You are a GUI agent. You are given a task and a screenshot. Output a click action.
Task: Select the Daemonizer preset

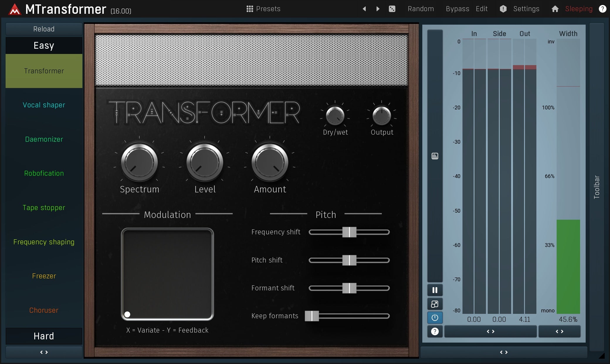pos(44,139)
